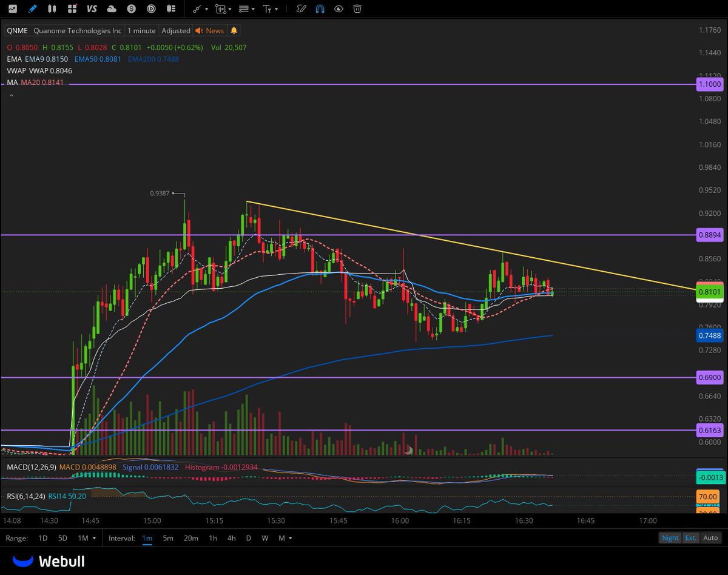Viewport: 728px width, 575px height.
Task: Select the W weekly interval
Action: click(265, 538)
